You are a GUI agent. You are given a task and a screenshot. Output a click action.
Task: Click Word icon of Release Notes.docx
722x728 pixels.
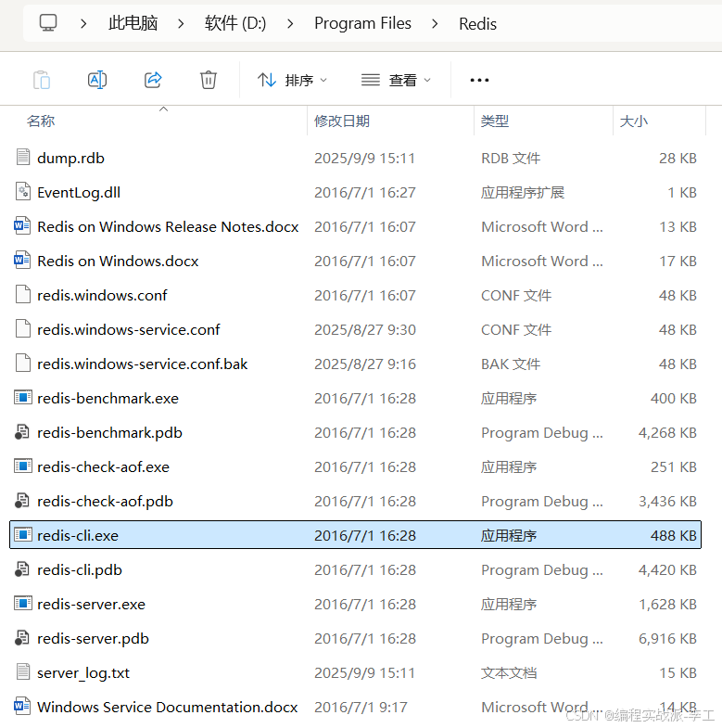click(22, 225)
